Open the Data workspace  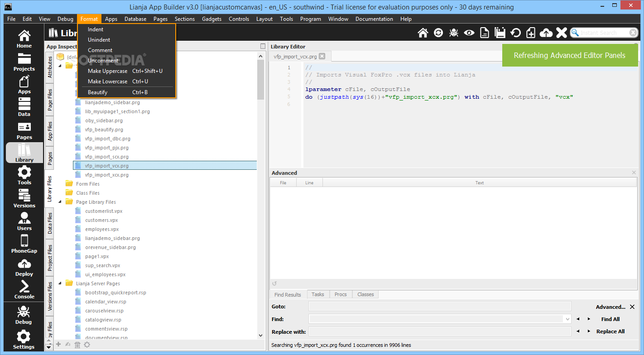coord(24,107)
